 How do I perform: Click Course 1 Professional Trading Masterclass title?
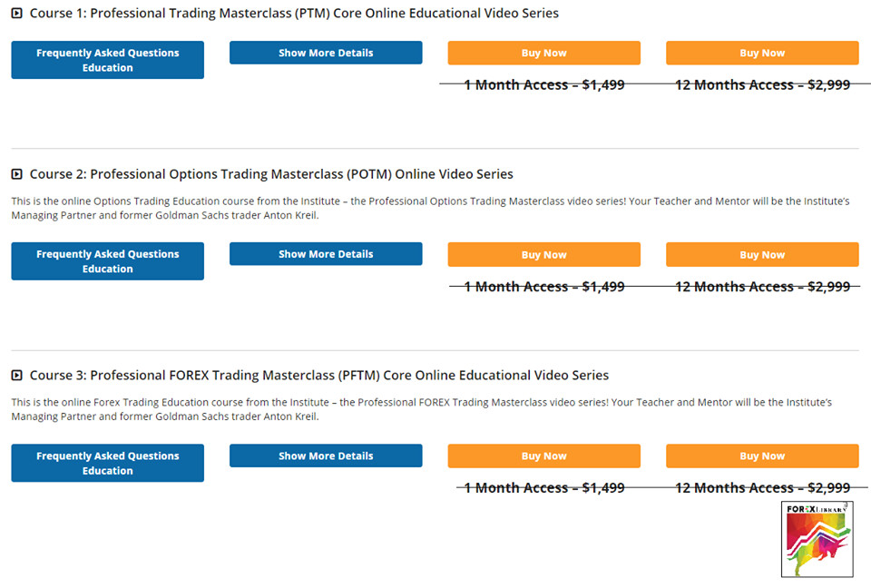[294, 14]
